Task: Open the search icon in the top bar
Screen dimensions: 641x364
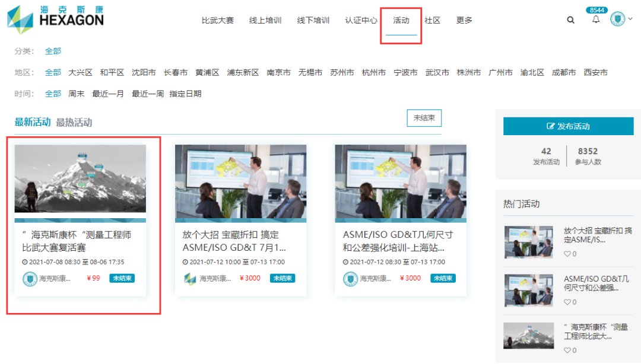Action: click(x=570, y=20)
